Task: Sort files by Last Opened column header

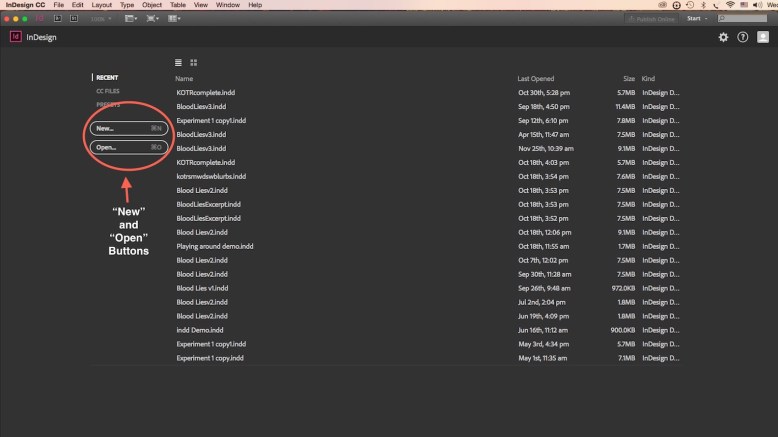Action: pyautogui.click(x=537, y=78)
